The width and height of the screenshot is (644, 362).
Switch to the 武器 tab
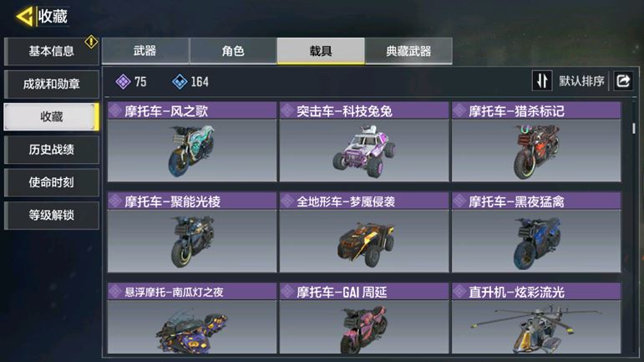point(145,51)
